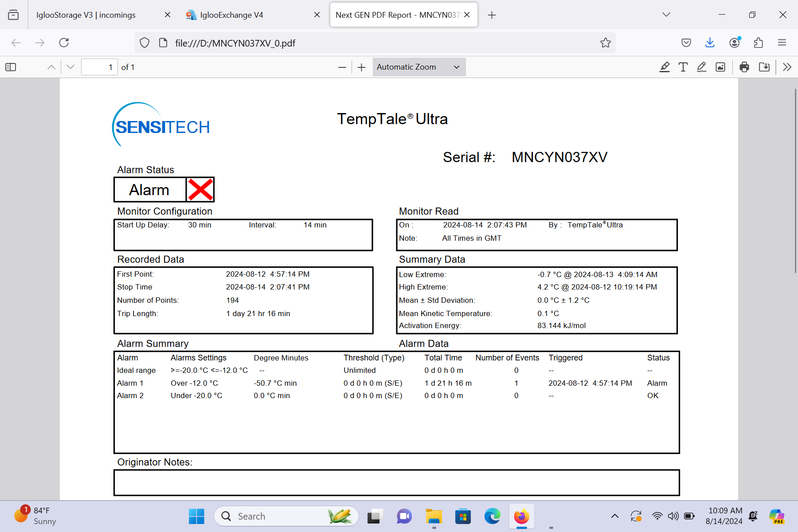
Task: Click the taskbar Search box
Action: coord(286,516)
